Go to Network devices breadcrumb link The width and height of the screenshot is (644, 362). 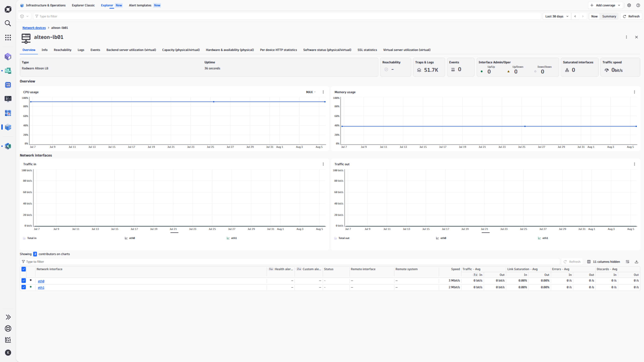[34, 28]
